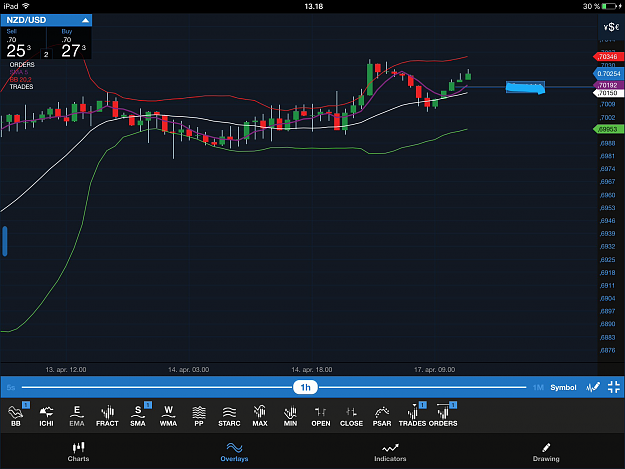Click the SMA 5 legend label
625x469 pixels.
click(x=19, y=72)
